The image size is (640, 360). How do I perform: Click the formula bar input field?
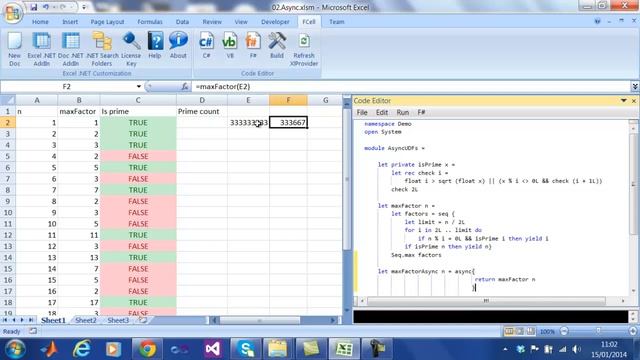click(x=411, y=87)
